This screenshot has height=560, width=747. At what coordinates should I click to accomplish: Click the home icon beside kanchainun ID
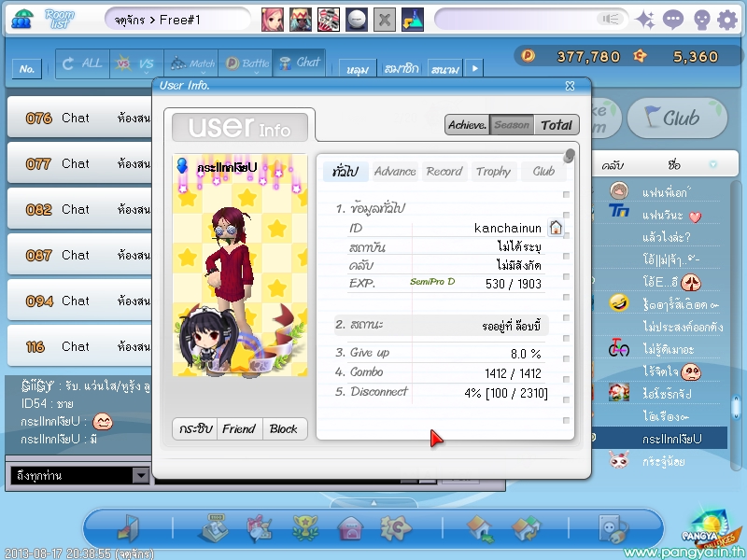point(556,228)
